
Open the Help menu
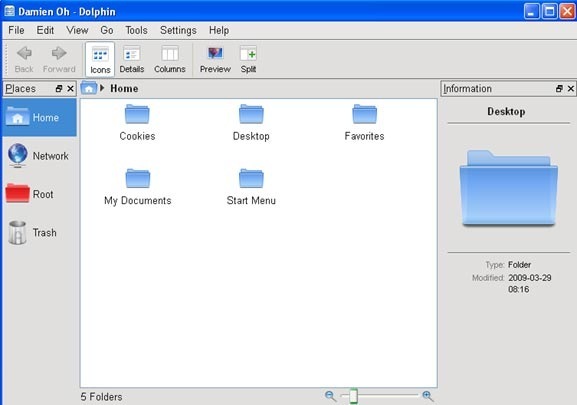(219, 30)
